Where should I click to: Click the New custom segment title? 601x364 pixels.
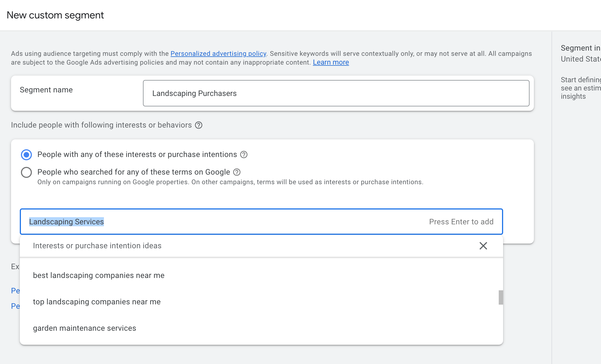55,15
